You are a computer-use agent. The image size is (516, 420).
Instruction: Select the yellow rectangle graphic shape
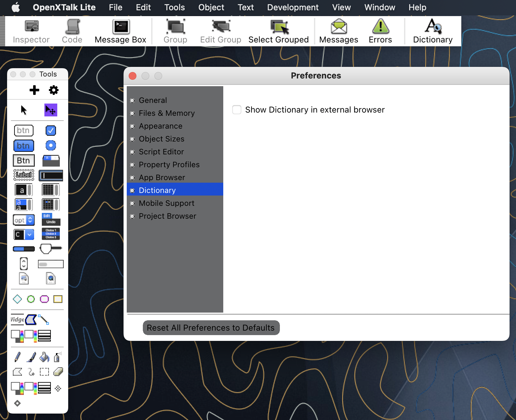click(58, 299)
